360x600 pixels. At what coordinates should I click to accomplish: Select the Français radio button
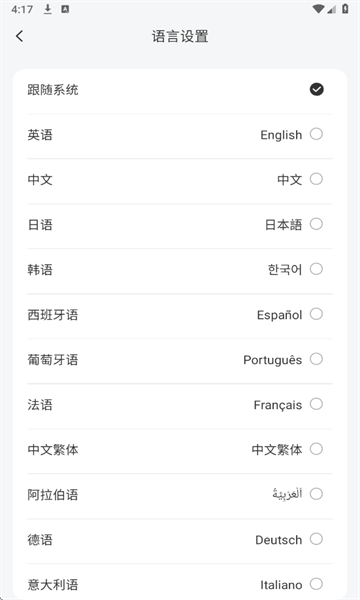coord(316,404)
